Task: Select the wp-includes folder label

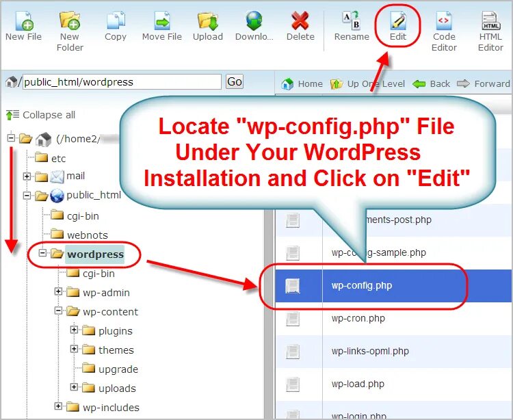Action: pyautogui.click(x=111, y=408)
